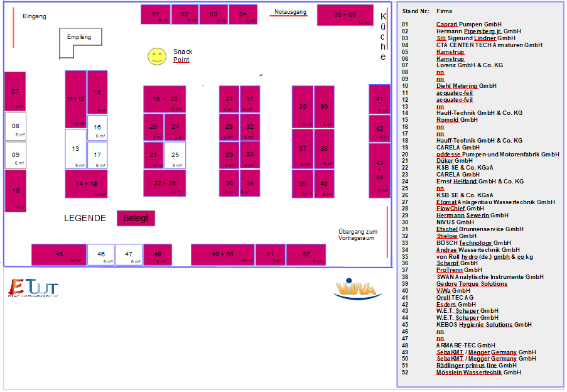567x392 pixels.
Task: Click the Eingang label
Action: click(35, 16)
